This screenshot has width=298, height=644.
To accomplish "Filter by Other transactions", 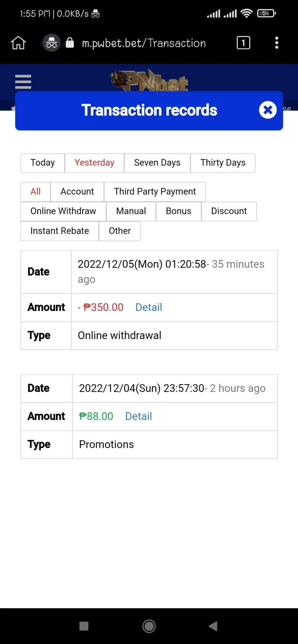I will coord(120,231).
